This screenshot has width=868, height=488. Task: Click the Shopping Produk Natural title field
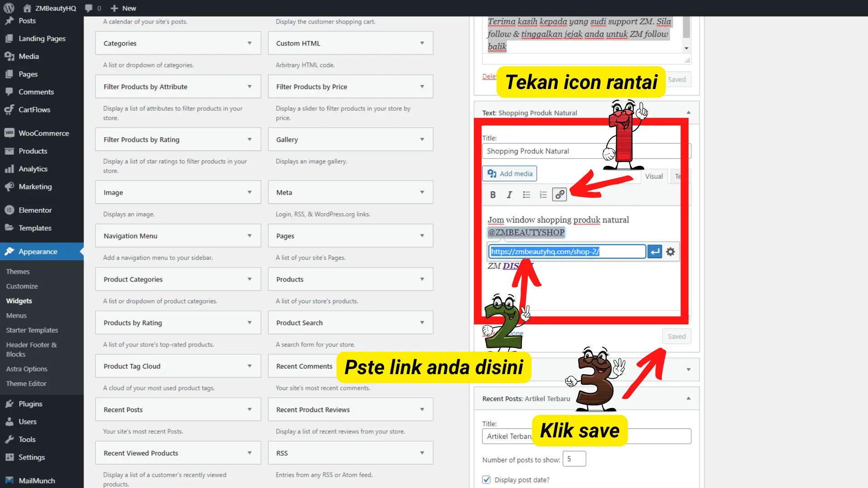[587, 151]
